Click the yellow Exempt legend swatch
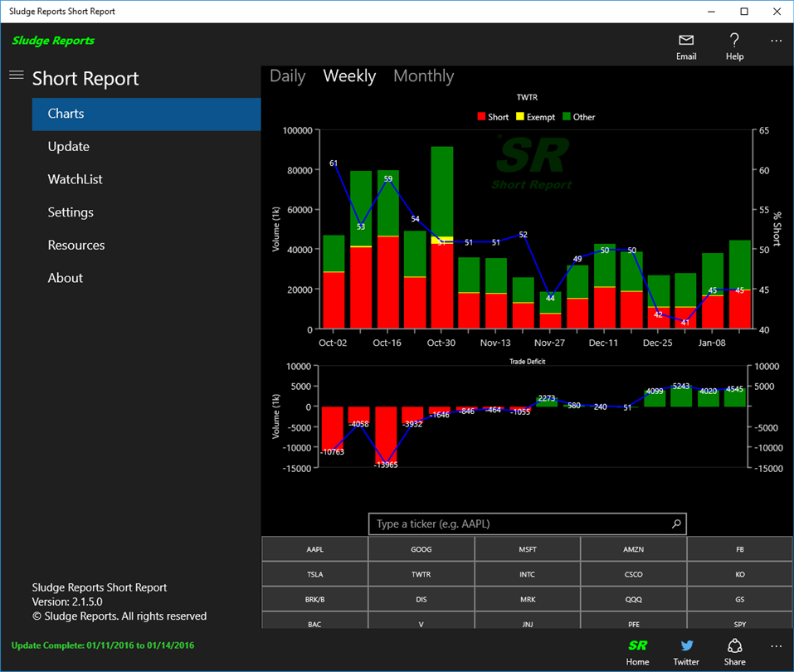This screenshot has width=794, height=672. [519, 116]
